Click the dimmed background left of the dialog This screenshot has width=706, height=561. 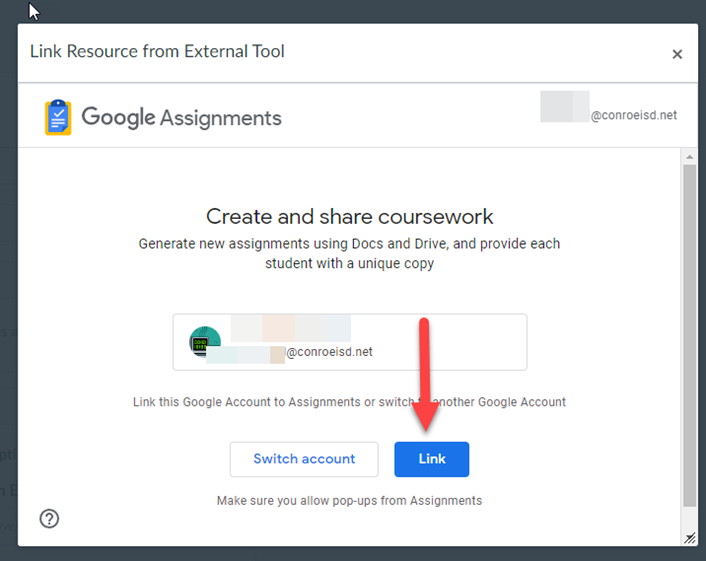point(8,300)
